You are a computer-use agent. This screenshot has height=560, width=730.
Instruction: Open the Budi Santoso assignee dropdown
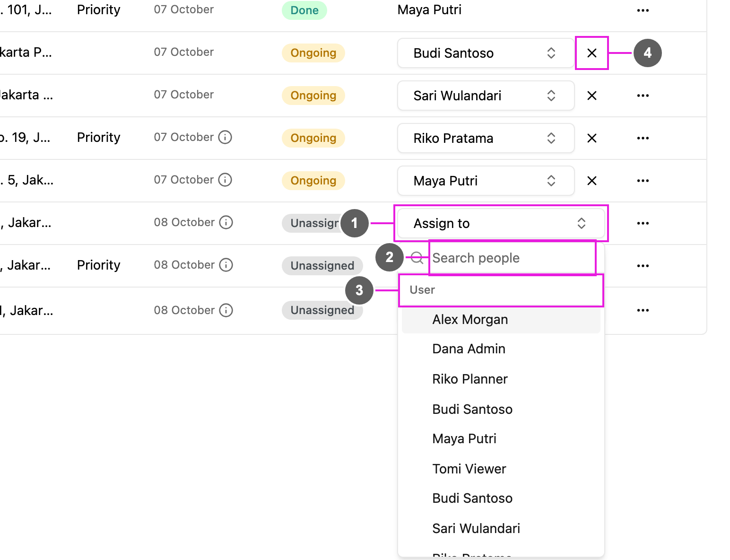[486, 53]
